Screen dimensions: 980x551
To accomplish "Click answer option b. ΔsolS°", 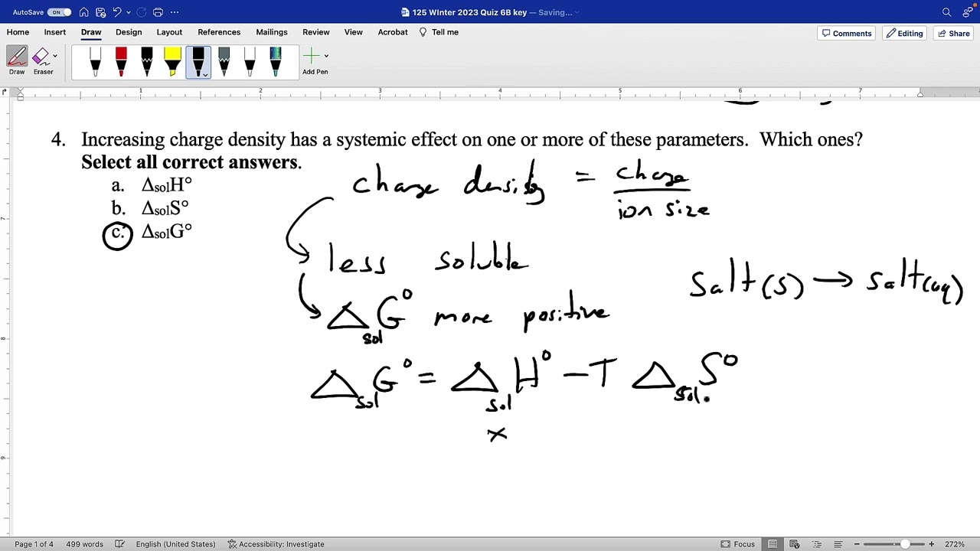I will [150, 208].
